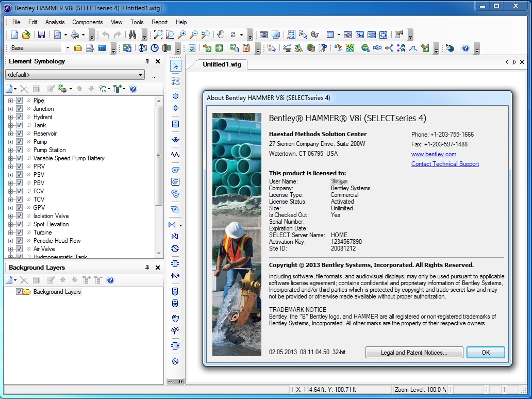Click the New file icon in toolbar

click(14, 35)
